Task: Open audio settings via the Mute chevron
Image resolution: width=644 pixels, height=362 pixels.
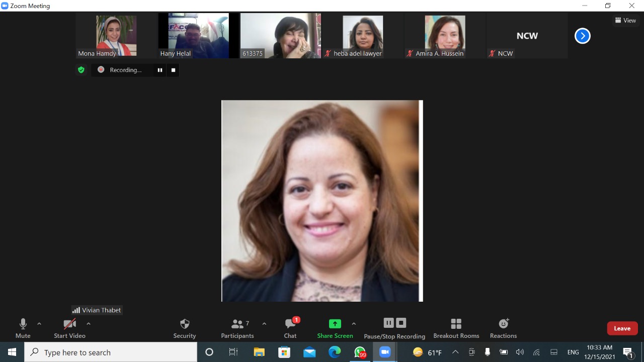Action: (x=39, y=323)
